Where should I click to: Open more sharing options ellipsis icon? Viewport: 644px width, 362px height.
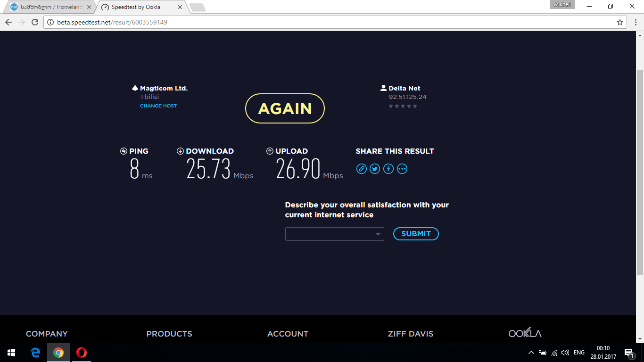coord(402,169)
